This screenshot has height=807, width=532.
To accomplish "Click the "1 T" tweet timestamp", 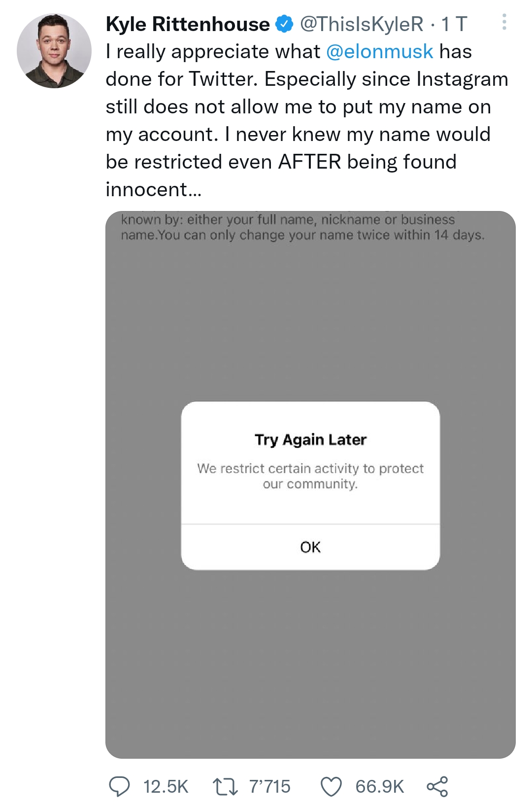I will (x=454, y=24).
